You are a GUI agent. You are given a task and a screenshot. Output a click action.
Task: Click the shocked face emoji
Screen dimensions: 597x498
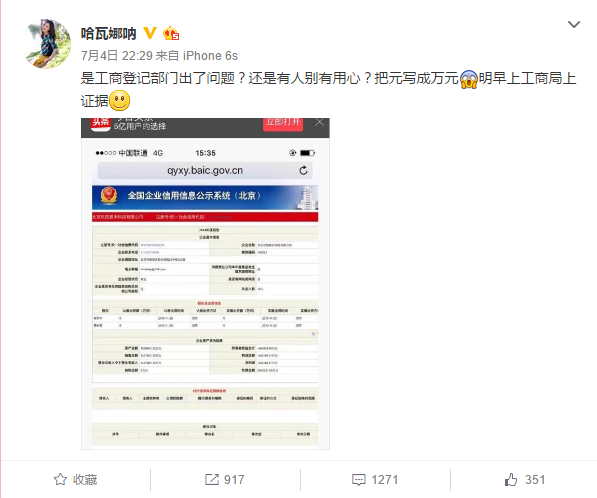[x=469, y=79]
